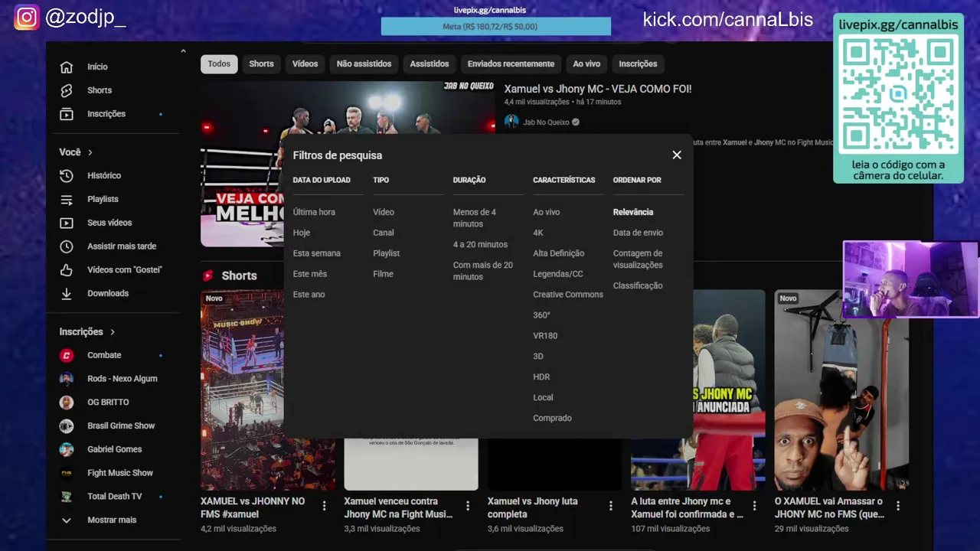Image resolution: width=980 pixels, height=551 pixels.
Task: Select the Ao vivo filter chip
Action: pyautogui.click(x=586, y=64)
